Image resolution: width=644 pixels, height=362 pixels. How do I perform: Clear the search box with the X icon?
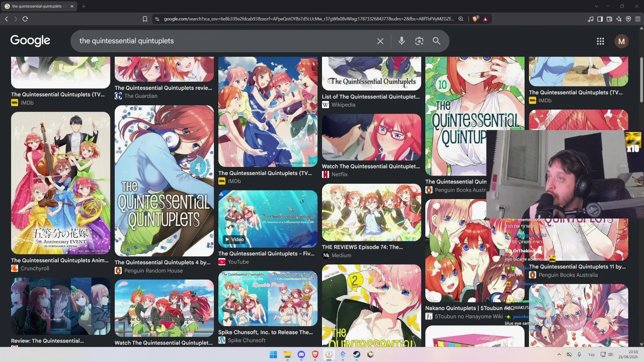[380, 41]
